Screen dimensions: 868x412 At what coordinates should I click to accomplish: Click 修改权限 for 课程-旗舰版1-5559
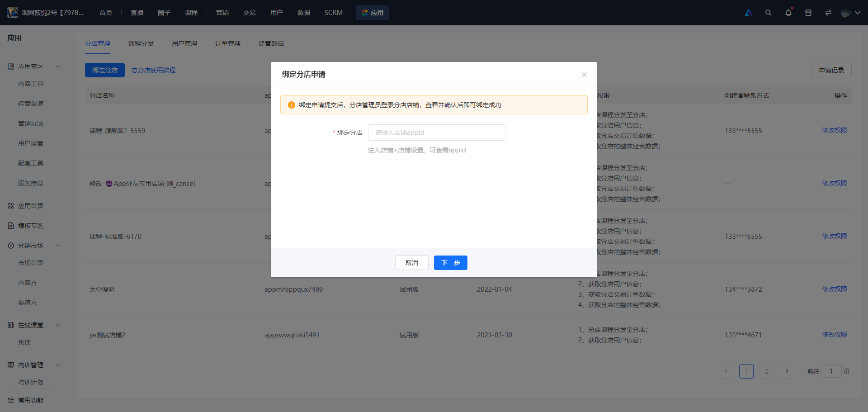(x=835, y=130)
